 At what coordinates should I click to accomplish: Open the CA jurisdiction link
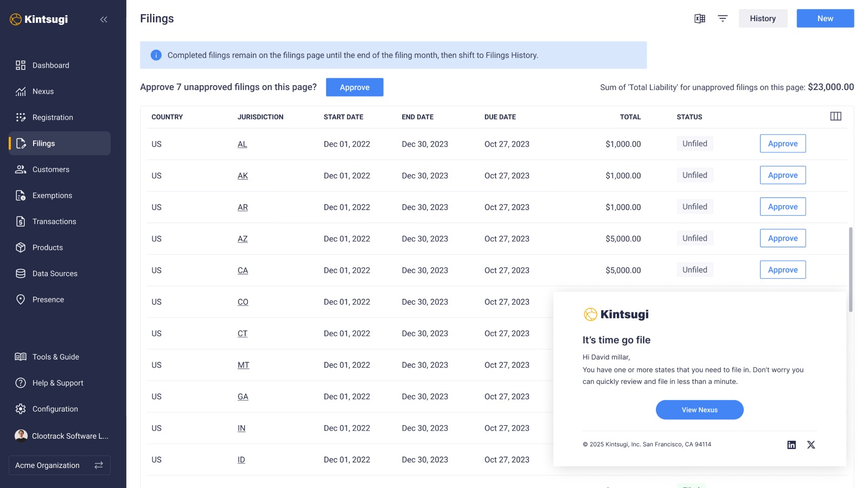point(242,271)
